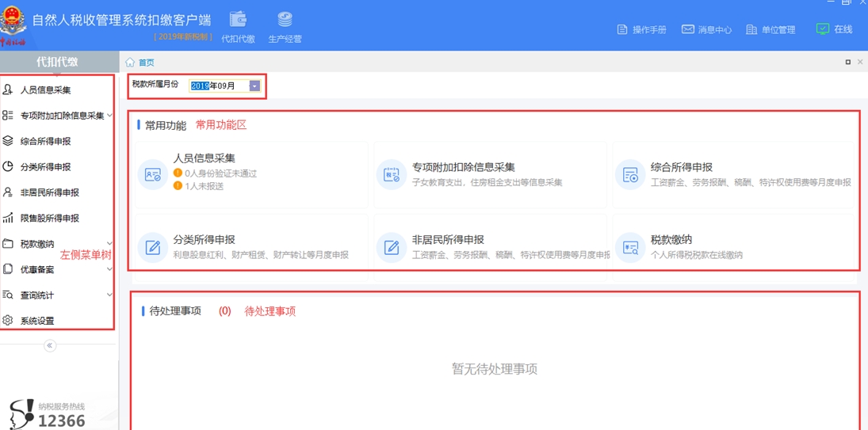Screen dimensions: 868x430
Task: Open 消息中心 link in header
Action: [715, 30]
